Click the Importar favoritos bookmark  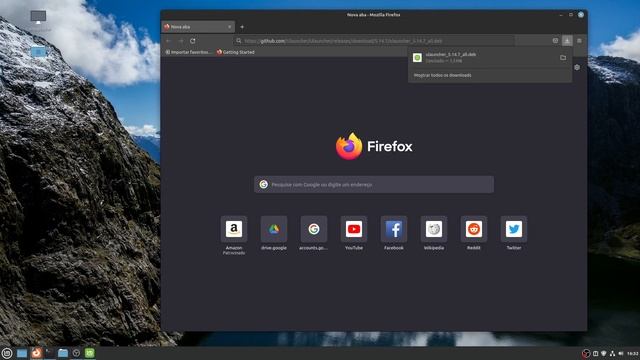click(x=188, y=52)
